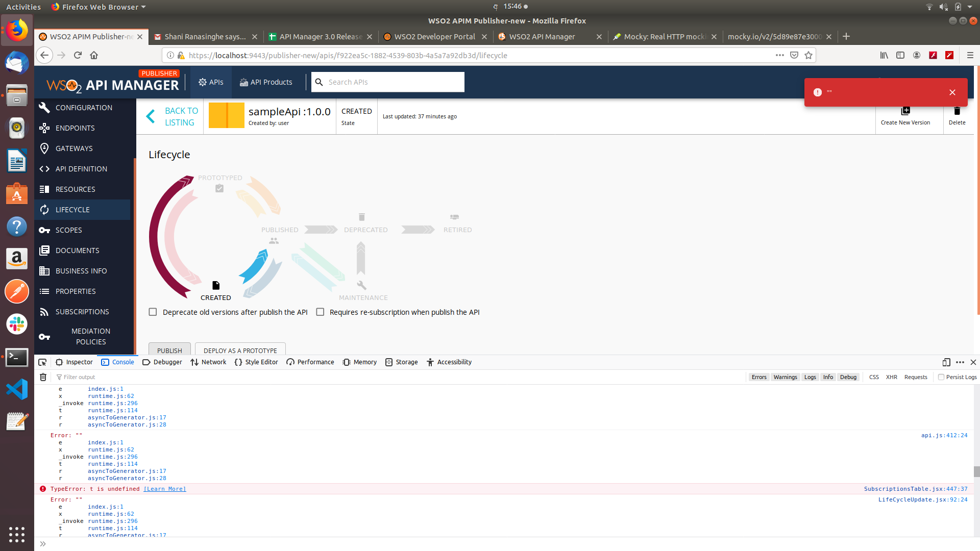Open API Definition code icon item

(x=82, y=169)
